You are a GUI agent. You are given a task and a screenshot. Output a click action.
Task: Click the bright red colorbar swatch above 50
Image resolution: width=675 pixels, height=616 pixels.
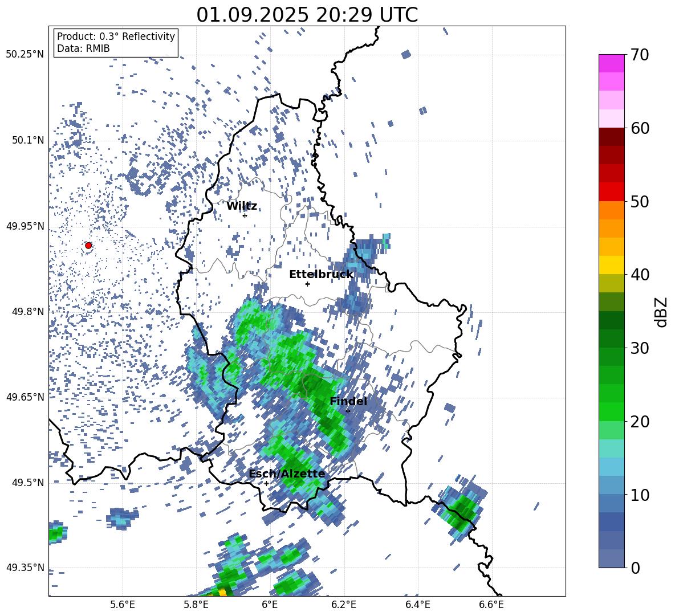611,192
